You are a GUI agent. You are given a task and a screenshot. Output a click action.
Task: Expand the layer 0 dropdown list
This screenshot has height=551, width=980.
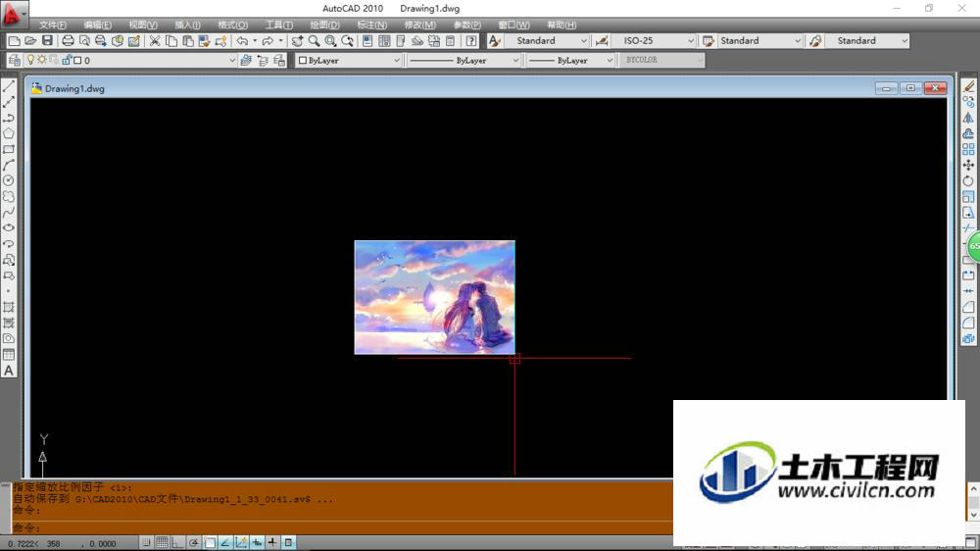(232, 60)
